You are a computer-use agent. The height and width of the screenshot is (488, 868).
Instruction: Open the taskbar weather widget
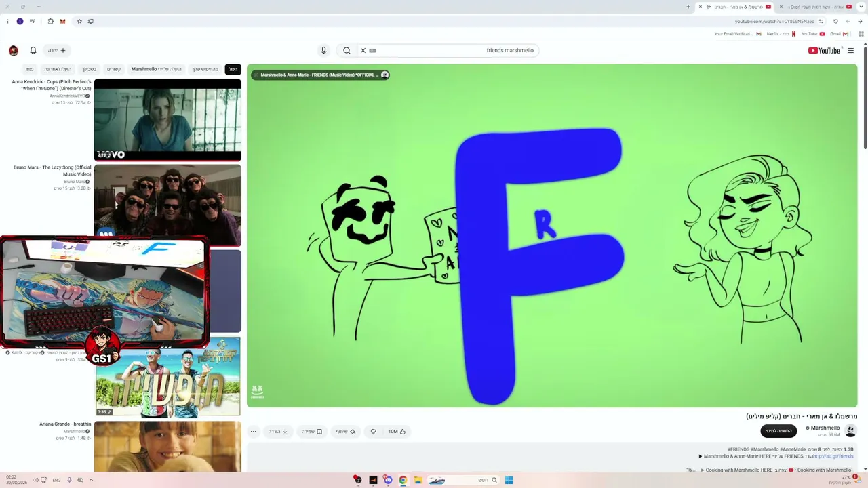click(x=844, y=480)
